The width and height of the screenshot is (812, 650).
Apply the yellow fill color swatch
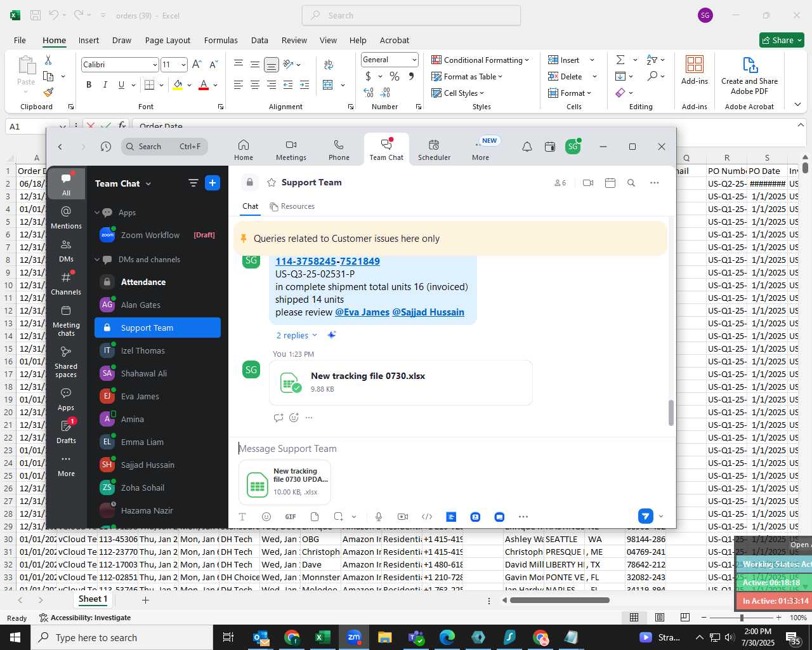[x=178, y=84]
